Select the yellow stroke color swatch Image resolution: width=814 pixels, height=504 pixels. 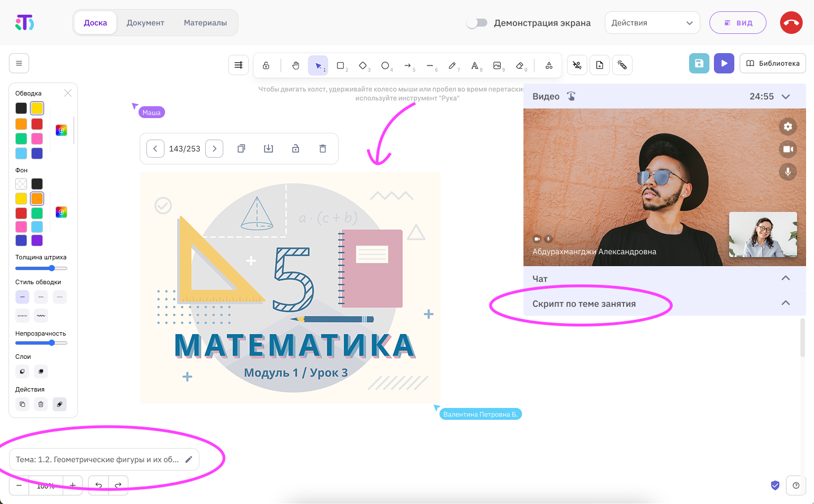pos(37,108)
